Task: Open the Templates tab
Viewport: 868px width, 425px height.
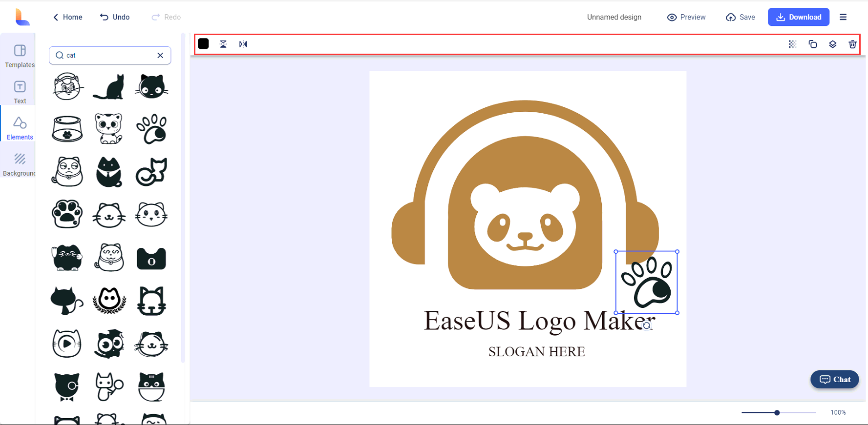Action: (20, 56)
